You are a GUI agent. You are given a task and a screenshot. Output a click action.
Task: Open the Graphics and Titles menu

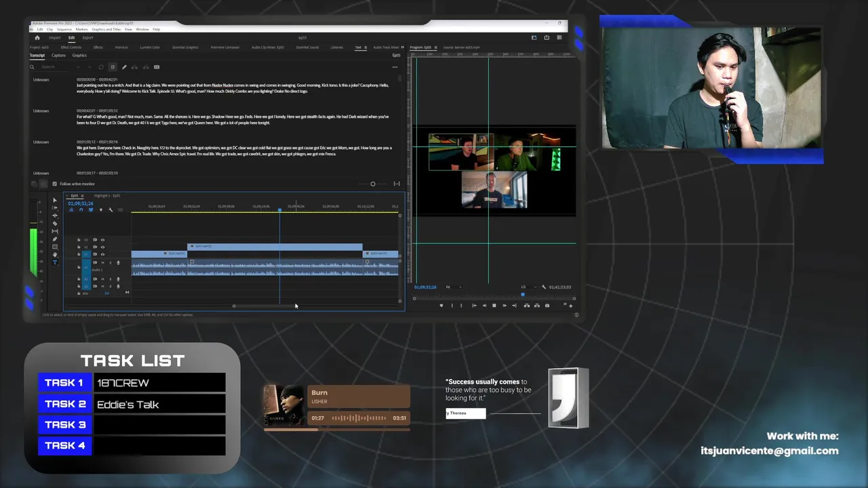(x=106, y=29)
